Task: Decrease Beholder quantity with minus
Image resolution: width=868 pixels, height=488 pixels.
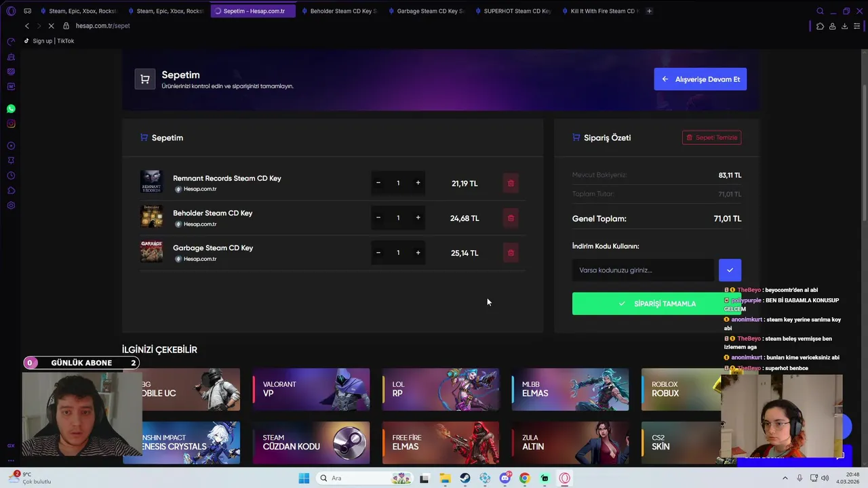Action: [x=378, y=218]
